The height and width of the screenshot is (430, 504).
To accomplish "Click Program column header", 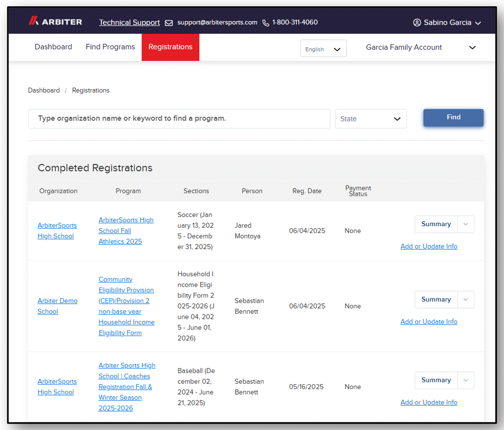I will (x=128, y=191).
